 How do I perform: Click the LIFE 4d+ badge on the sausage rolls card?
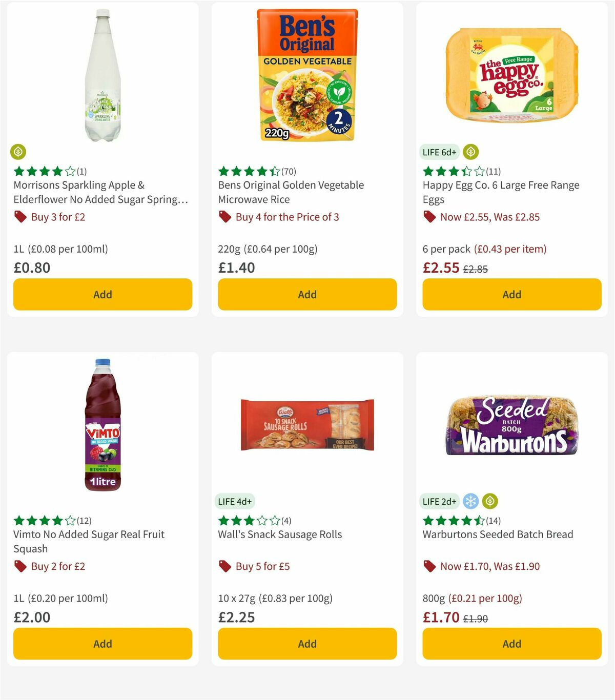[234, 501]
